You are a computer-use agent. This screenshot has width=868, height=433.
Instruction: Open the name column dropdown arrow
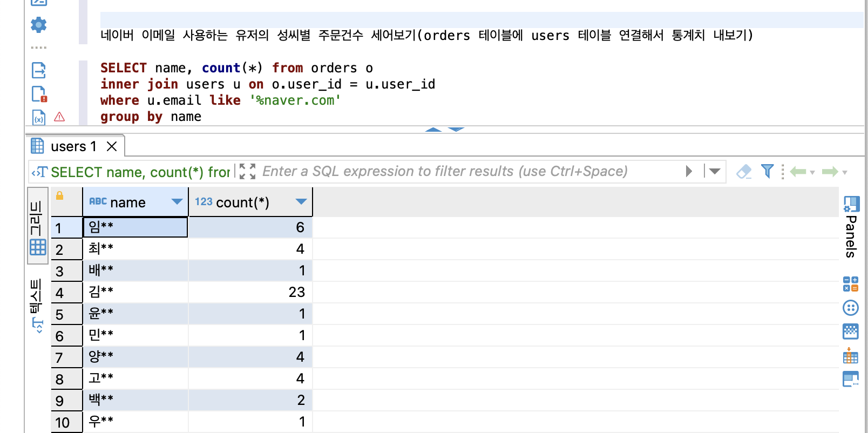(177, 201)
